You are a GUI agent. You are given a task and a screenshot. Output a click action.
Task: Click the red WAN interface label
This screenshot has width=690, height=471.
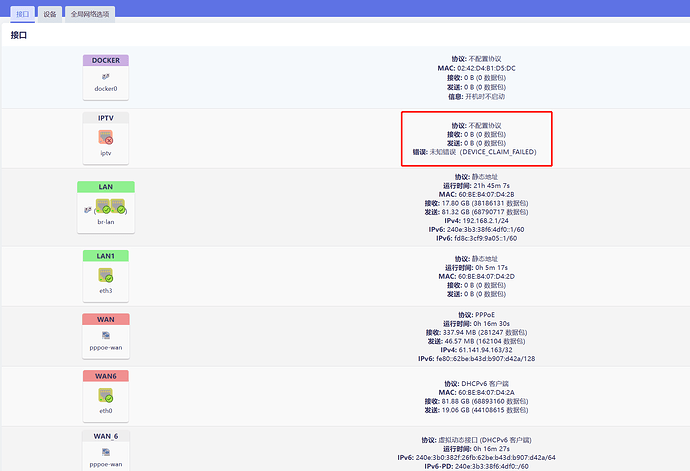click(x=105, y=319)
